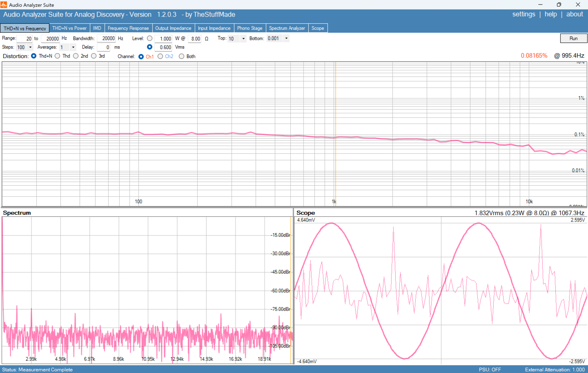Select the Thd distortion radio button
Viewport: 588px width, 373px height.
click(x=57, y=56)
